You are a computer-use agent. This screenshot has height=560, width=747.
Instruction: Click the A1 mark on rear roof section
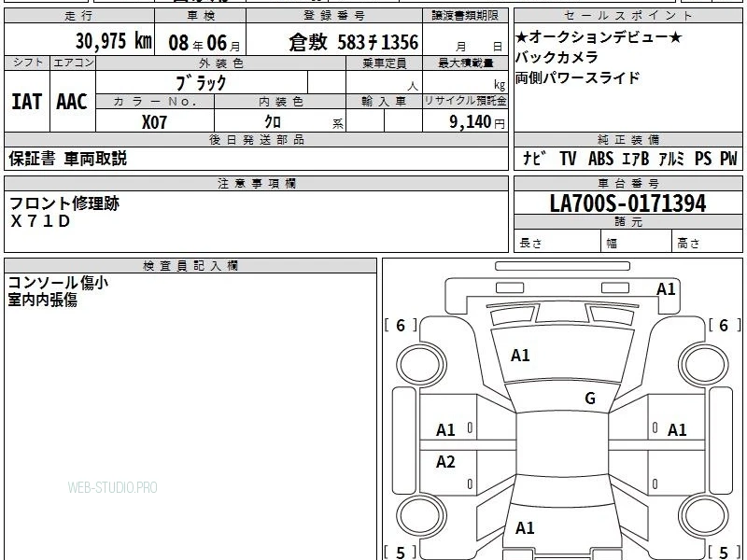pyautogui.click(x=525, y=527)
